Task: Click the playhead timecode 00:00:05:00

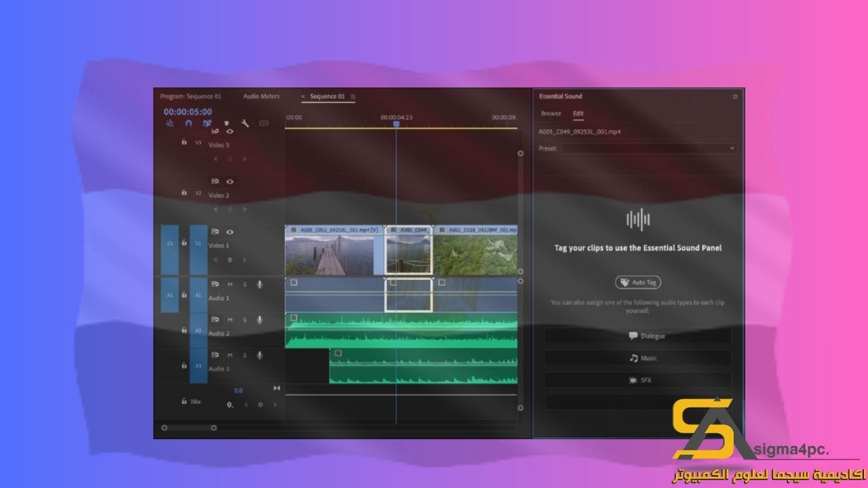Action: (188, 112)
